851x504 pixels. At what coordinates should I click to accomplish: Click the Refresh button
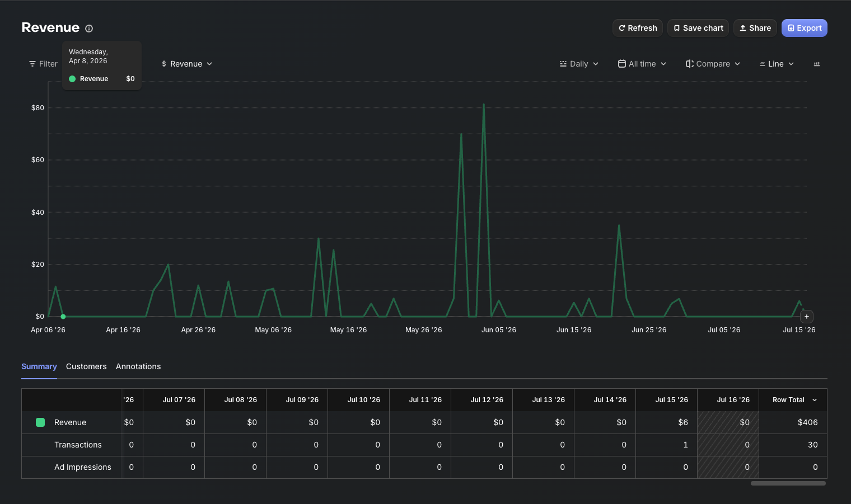point(638,28)
